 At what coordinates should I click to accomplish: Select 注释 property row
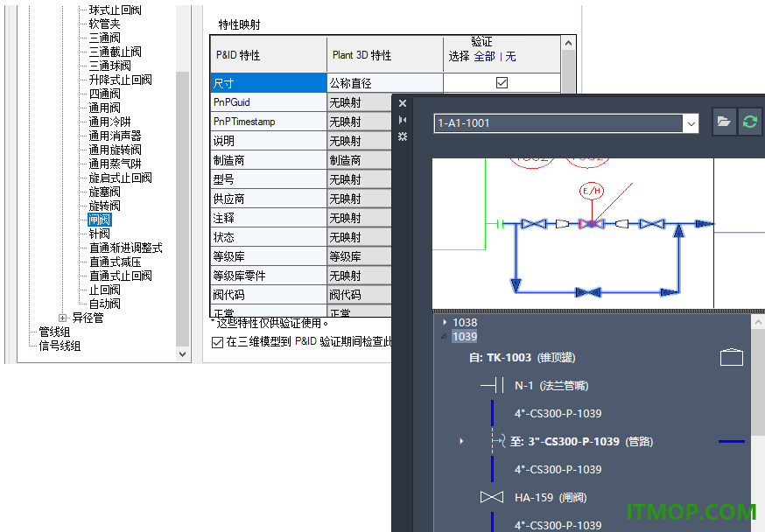[x=269, y=218]
